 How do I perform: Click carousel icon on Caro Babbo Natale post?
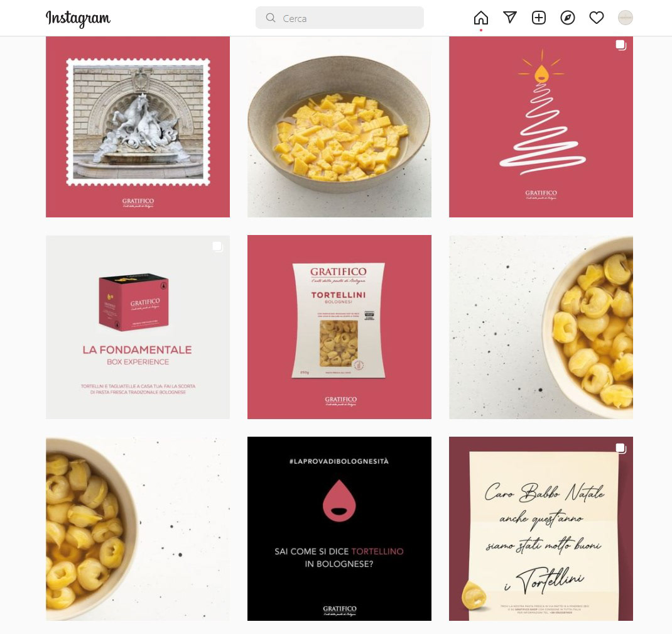pos(621,449)
